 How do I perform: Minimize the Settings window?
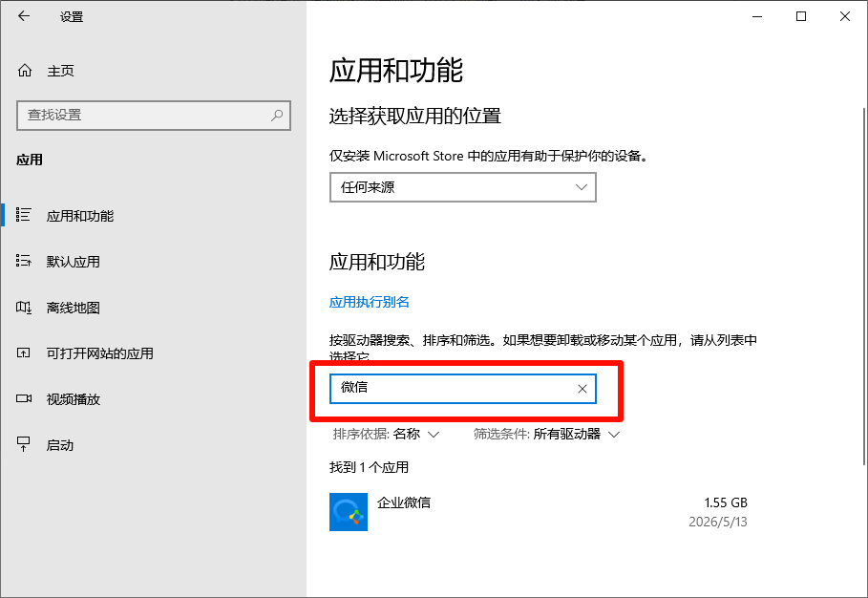coord(757,16)
